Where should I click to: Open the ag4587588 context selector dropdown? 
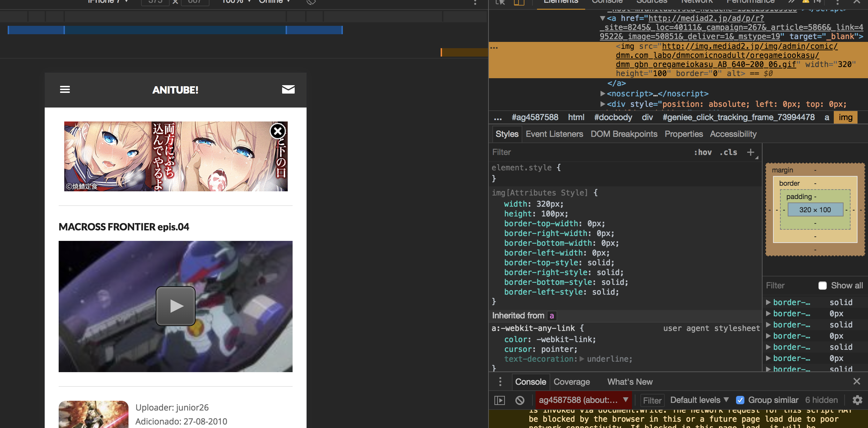point(583,400)
